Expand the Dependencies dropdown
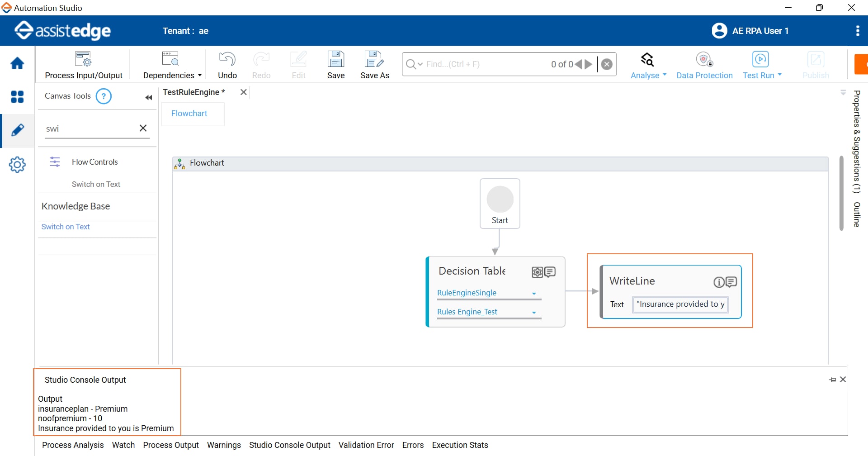868x456 pixels. pos(199,76)
